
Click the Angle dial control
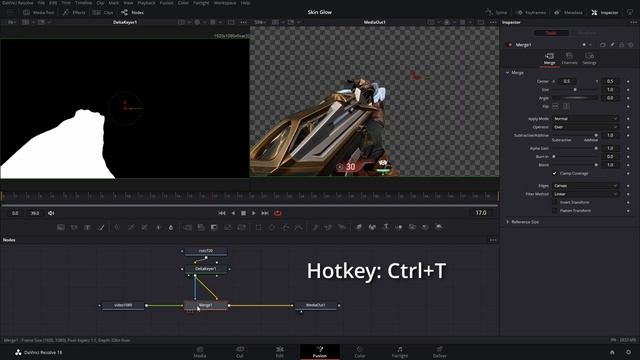click(575, 98)
